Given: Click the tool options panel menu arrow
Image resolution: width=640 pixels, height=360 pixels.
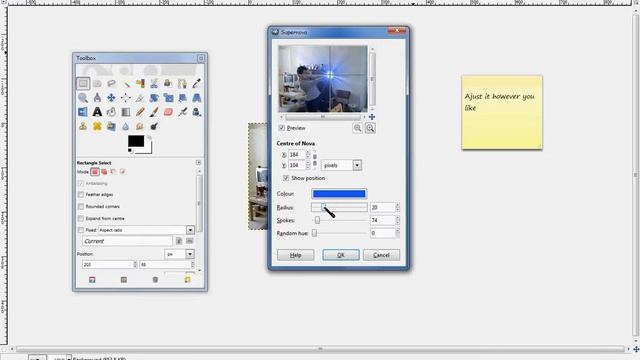Looking at the screenshot, I should [x=198, y=162].
